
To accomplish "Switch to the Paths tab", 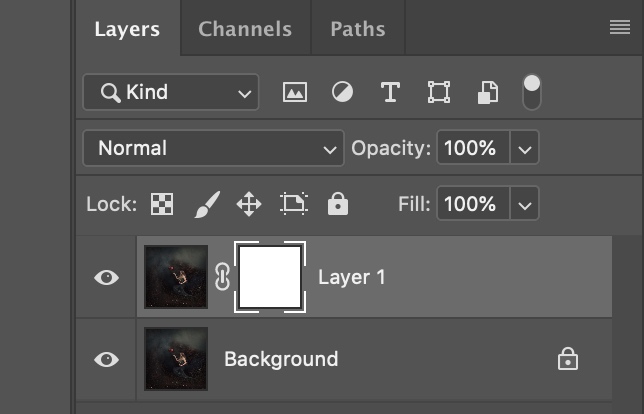I will coord(358,29).
